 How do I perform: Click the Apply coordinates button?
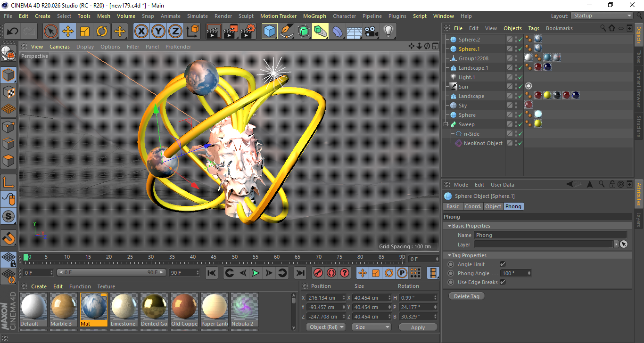click(418, 327)
